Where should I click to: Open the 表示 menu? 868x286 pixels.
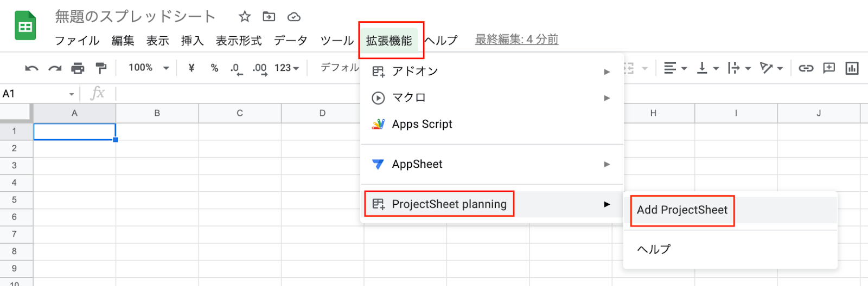point(157,41)
